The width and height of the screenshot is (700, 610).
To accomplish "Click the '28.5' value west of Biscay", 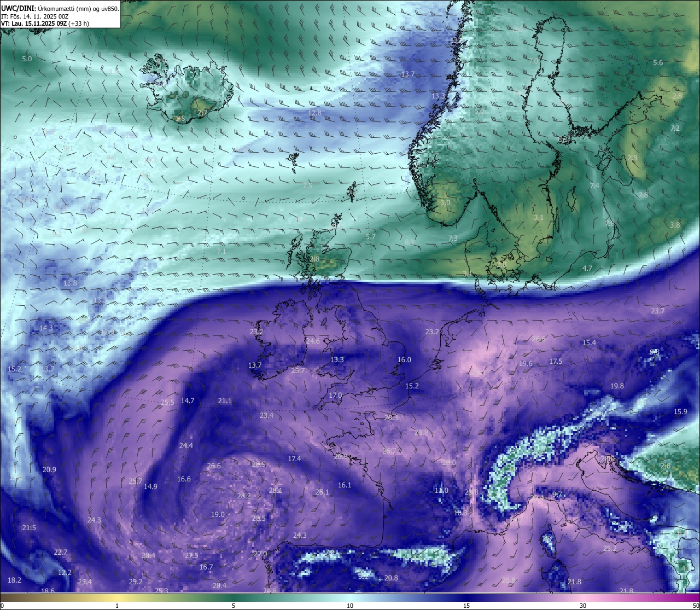I will [x=259, y=518].
